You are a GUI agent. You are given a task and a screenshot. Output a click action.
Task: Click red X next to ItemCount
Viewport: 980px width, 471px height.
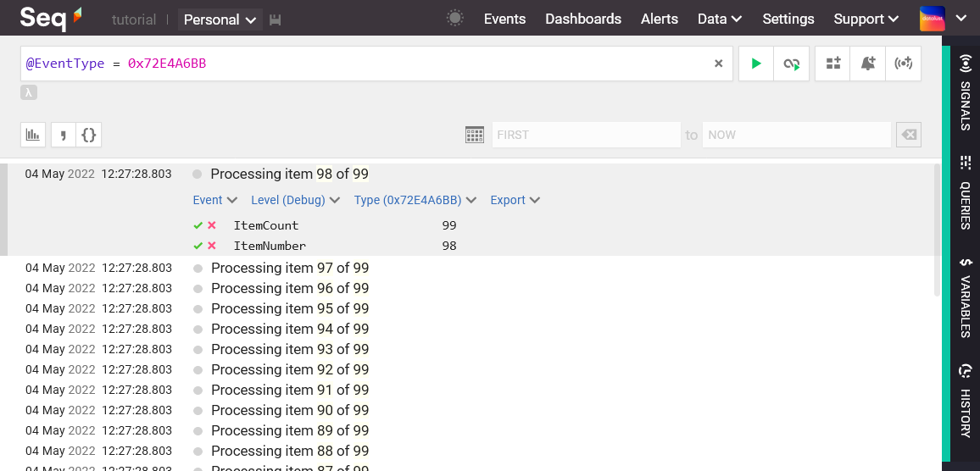pos(212,225)
